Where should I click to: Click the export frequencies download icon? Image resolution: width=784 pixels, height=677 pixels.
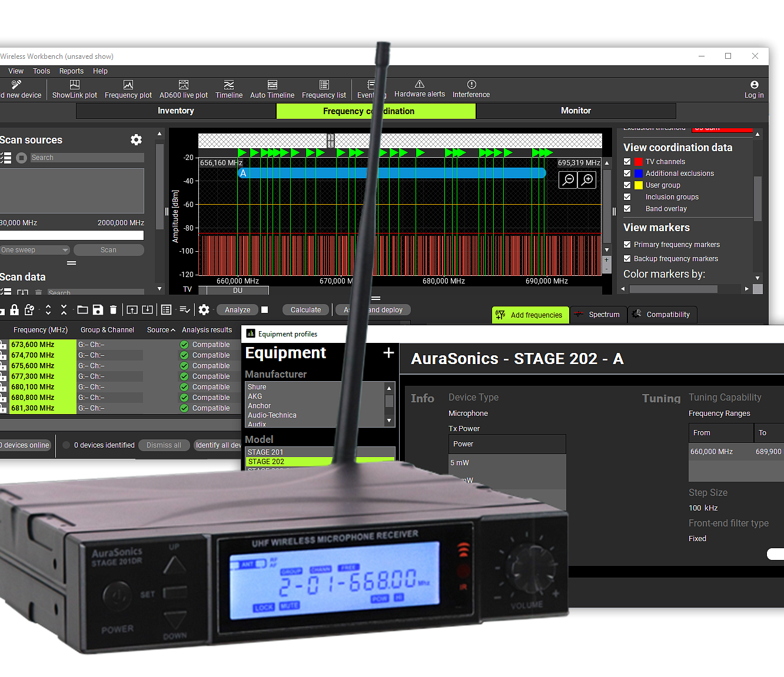148,309
